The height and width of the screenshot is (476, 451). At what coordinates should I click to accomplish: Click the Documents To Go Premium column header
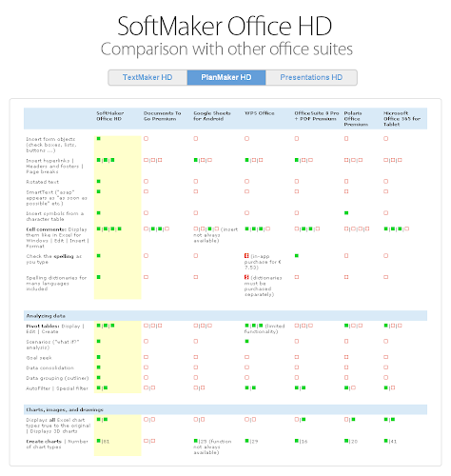click(163, 116)
